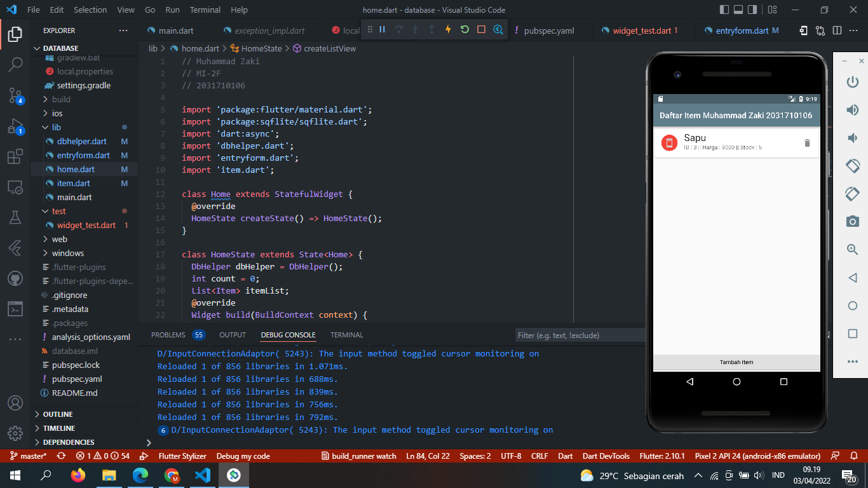
Task: Stop debugging with the red square icon
Action: click(481, 29)
